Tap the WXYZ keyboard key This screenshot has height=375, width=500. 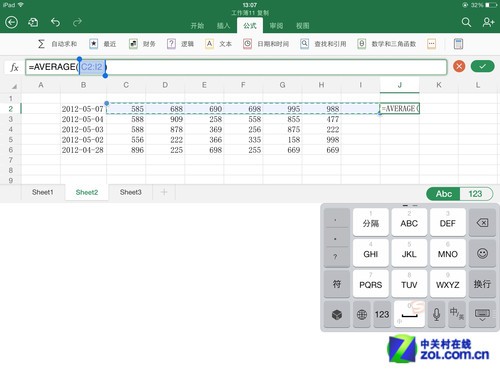448,284
